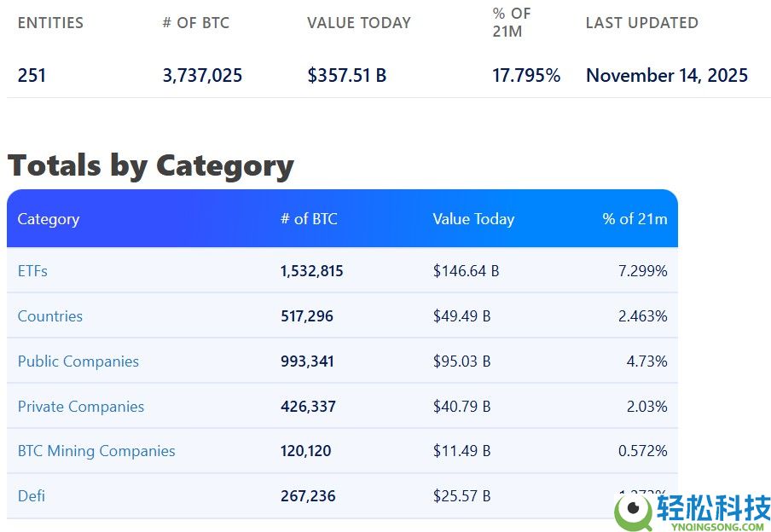Open the Public Companies category page
This screenshot has height=532, width=771.
click(78, 361)
